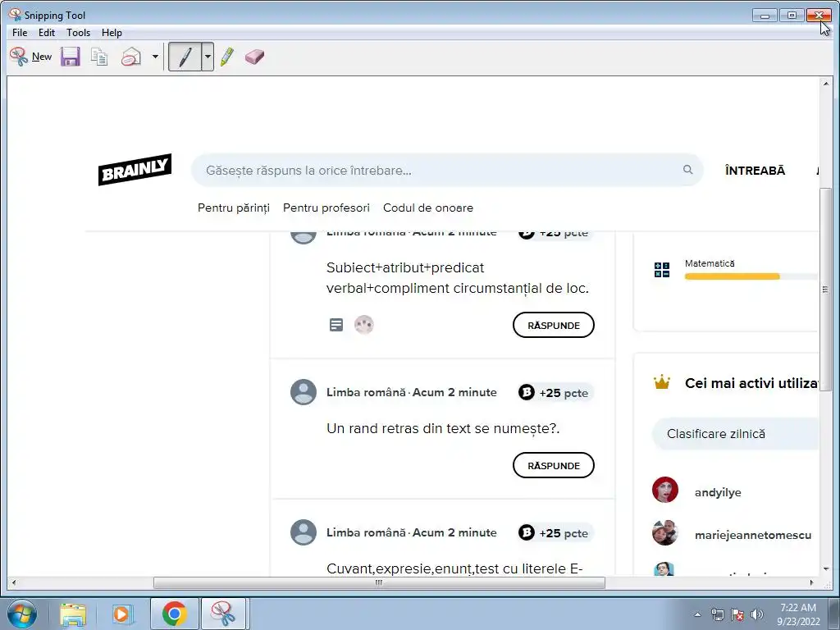Click +25 pcte badge on Un rand retras question
Viewport: 840px width, 630px height.
coord(555,393)
